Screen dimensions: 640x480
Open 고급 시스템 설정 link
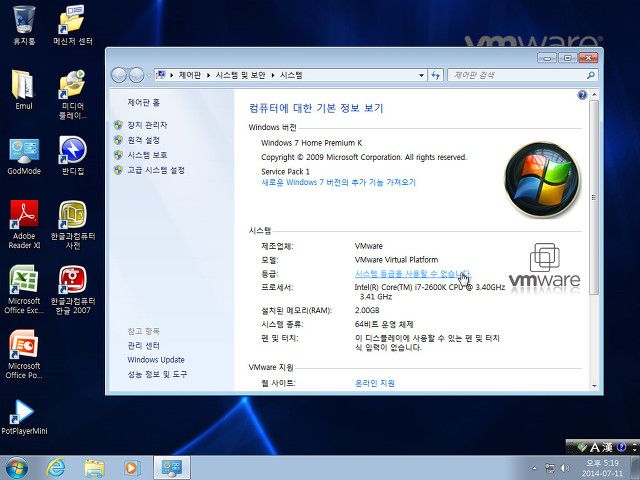tap(156, 170)
